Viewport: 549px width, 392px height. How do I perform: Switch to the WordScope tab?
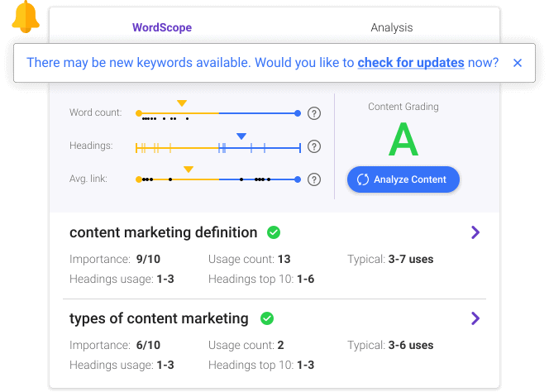162,27
